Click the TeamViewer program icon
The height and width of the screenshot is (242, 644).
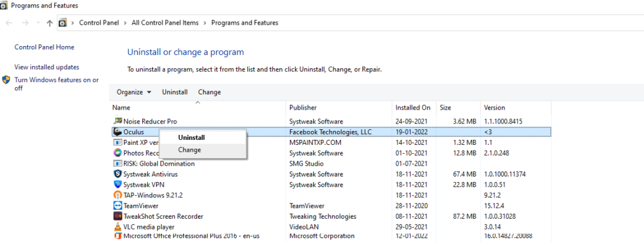pos(118,205)
